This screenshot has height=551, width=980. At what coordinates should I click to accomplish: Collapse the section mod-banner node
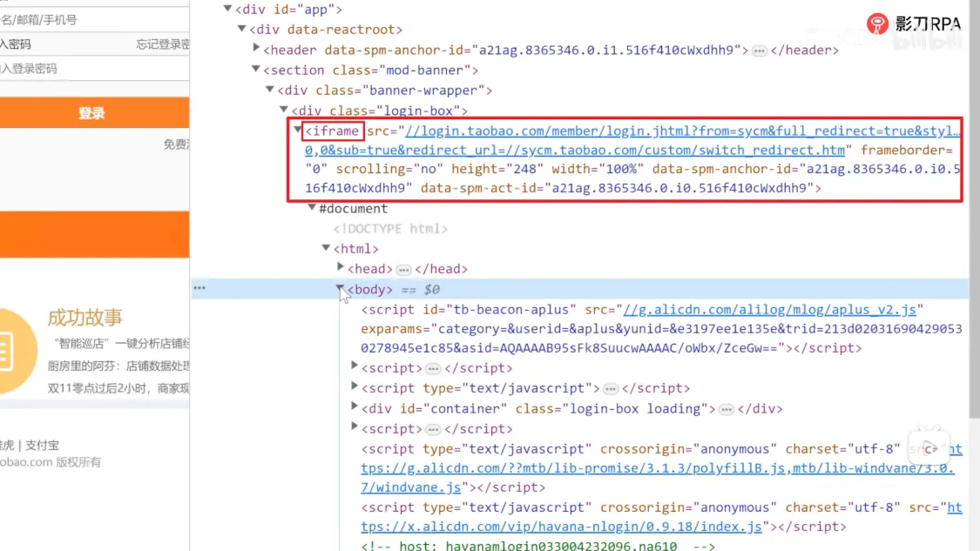click(x=255, y=69)
